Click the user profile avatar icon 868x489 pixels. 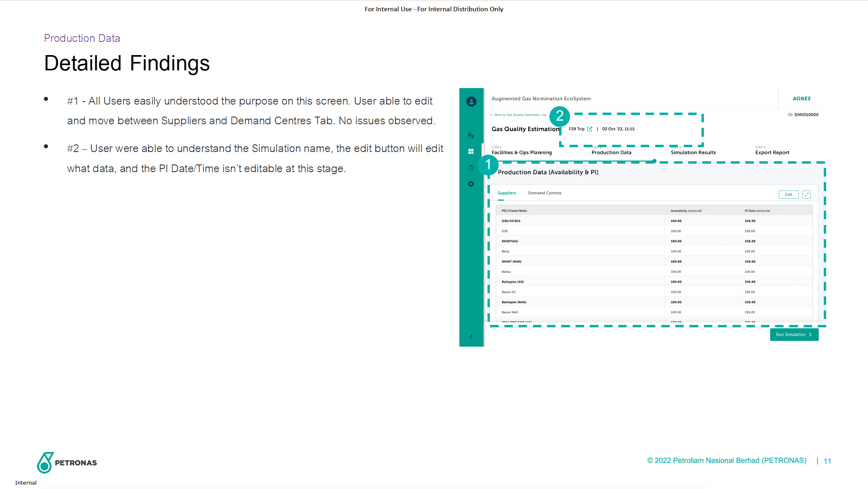[x=471, y=102]
